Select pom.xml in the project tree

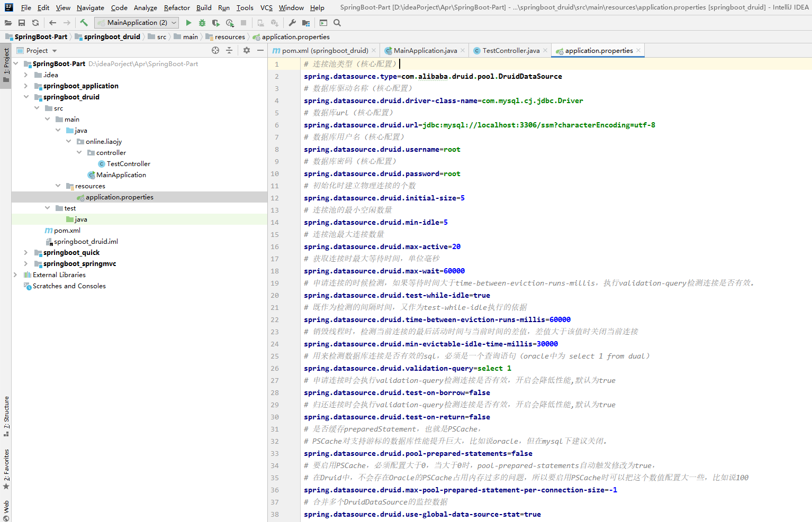pos(67,231)
